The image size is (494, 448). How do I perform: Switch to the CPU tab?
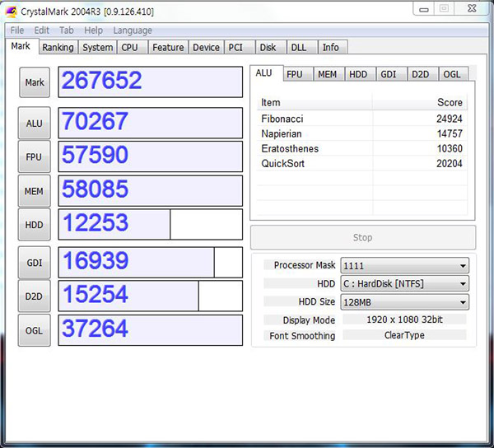[x=133, y=47]
